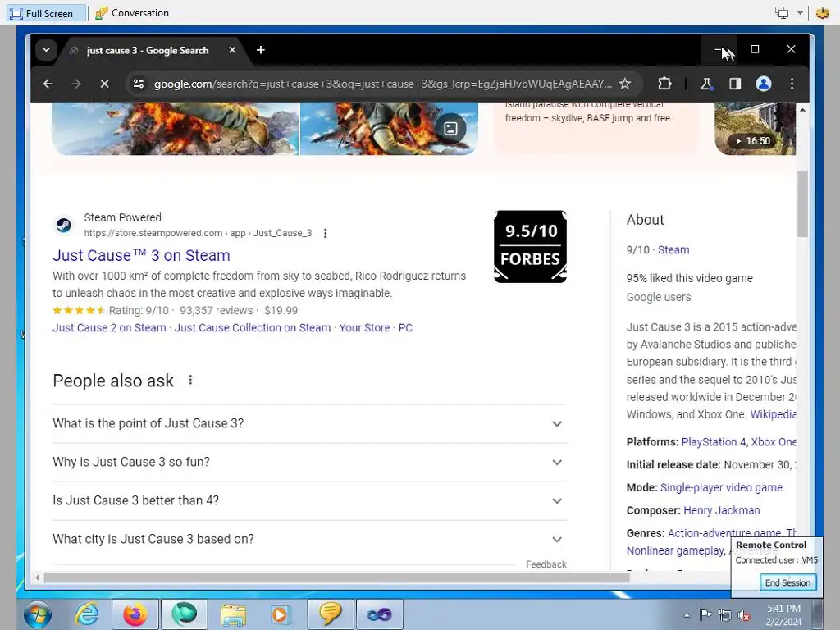Open People also ask options menu

[x=190, y=380]
